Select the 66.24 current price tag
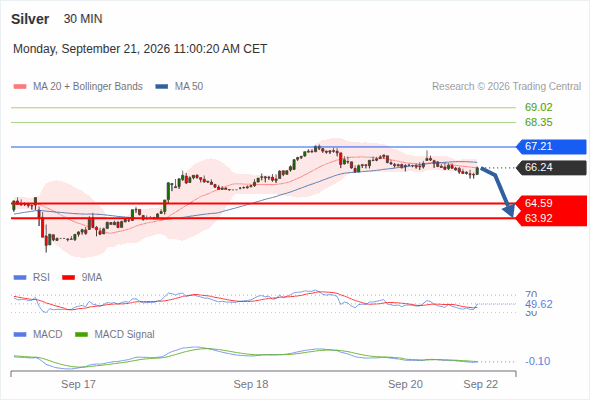 (x=551, y=167)
